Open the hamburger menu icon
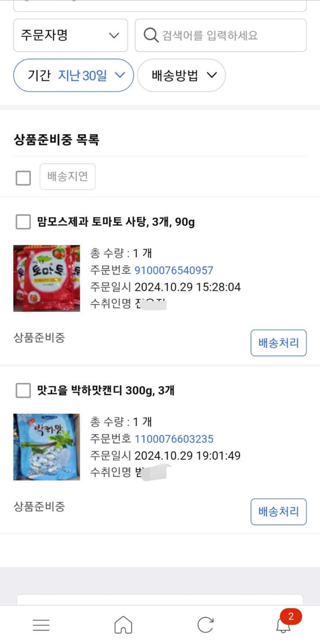The height and width of the screenshot is (644, 320). pos(41,625)
